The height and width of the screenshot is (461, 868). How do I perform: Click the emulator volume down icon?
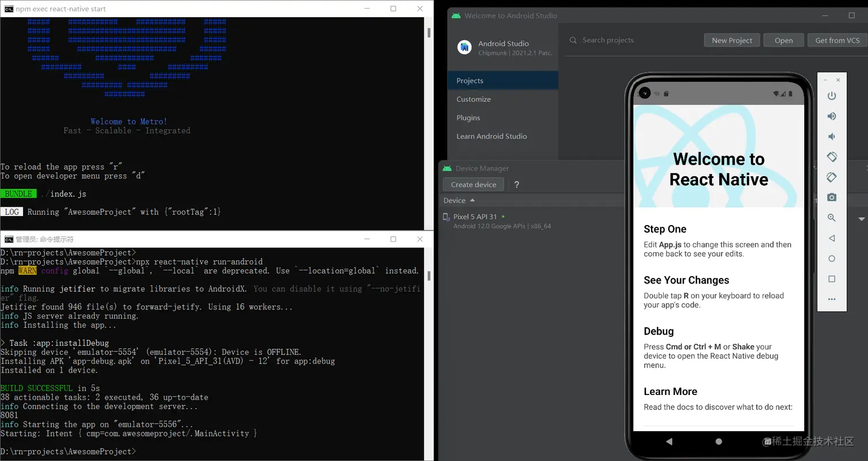click(x=831, y=137)
